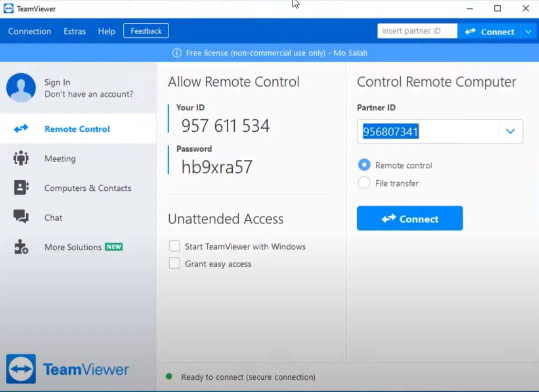Image resolution: width=539 pixels, height=392 pixels.
Task: Click the free license banner text
Action: [277, 53]
